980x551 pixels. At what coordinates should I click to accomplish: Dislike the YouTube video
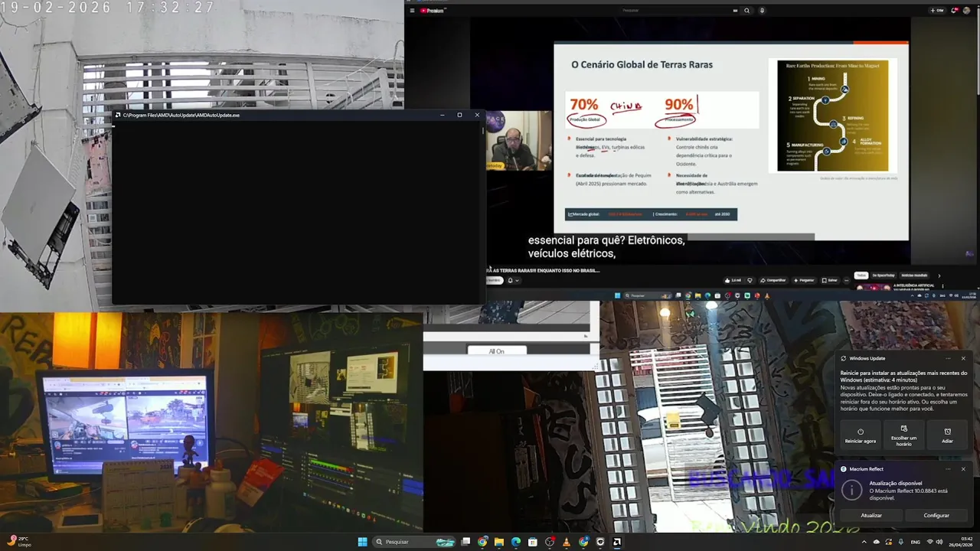click(x=750, y=280)
